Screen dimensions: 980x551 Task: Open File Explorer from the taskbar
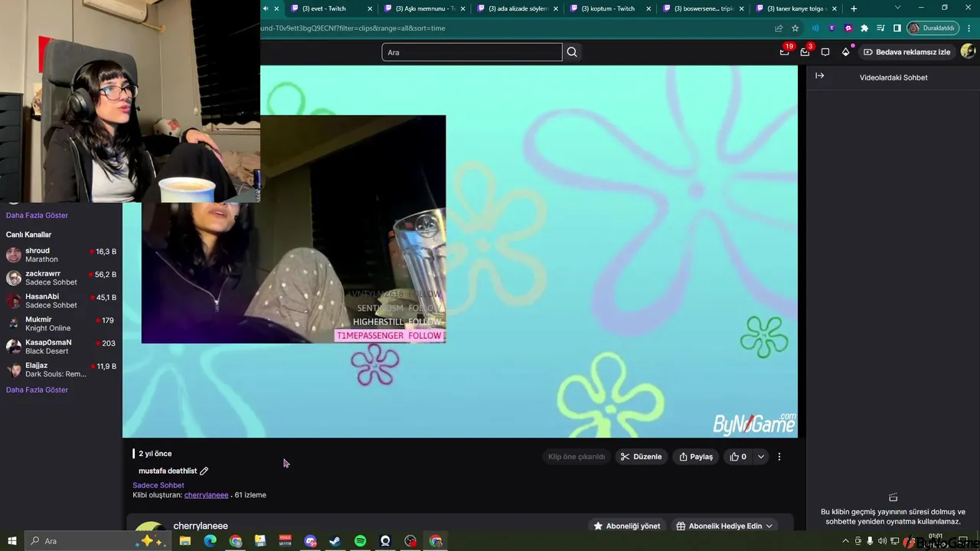tap(185, 541)
